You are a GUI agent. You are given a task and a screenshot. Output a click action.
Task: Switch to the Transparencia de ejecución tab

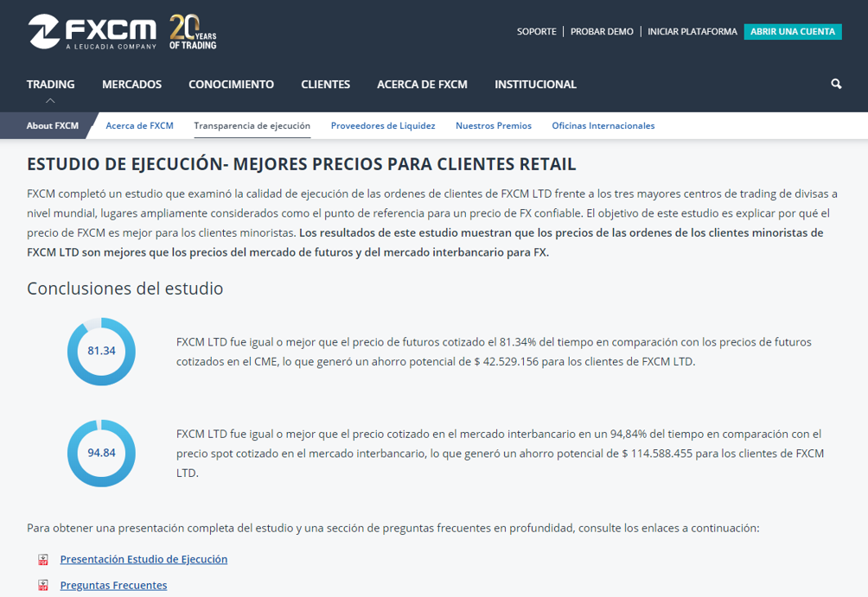click(252, 125)
